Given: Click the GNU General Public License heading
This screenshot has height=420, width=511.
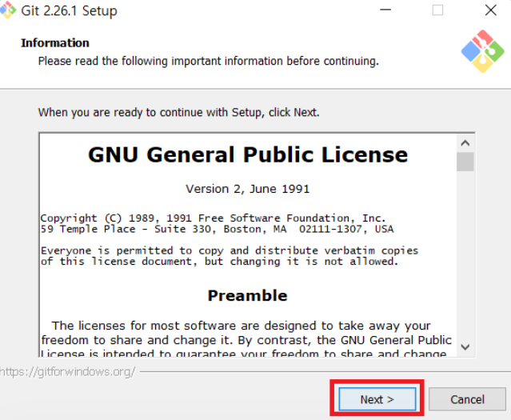Looking at the screenshot, I should (x=248, y=154).
